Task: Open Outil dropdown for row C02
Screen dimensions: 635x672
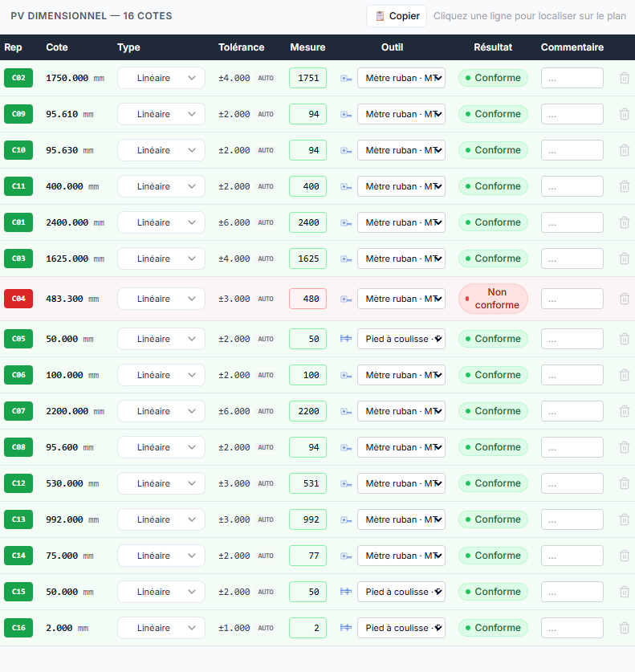Action: pos(401,78)
